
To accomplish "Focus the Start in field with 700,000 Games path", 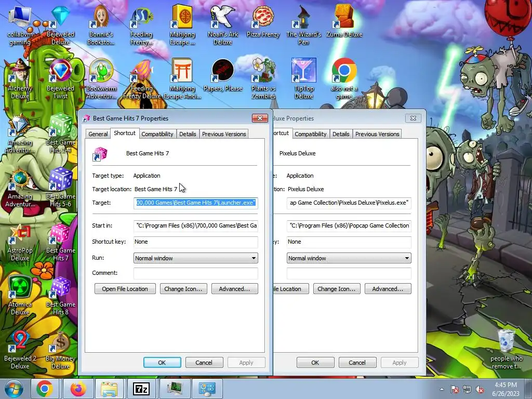I will coord(196,225).
